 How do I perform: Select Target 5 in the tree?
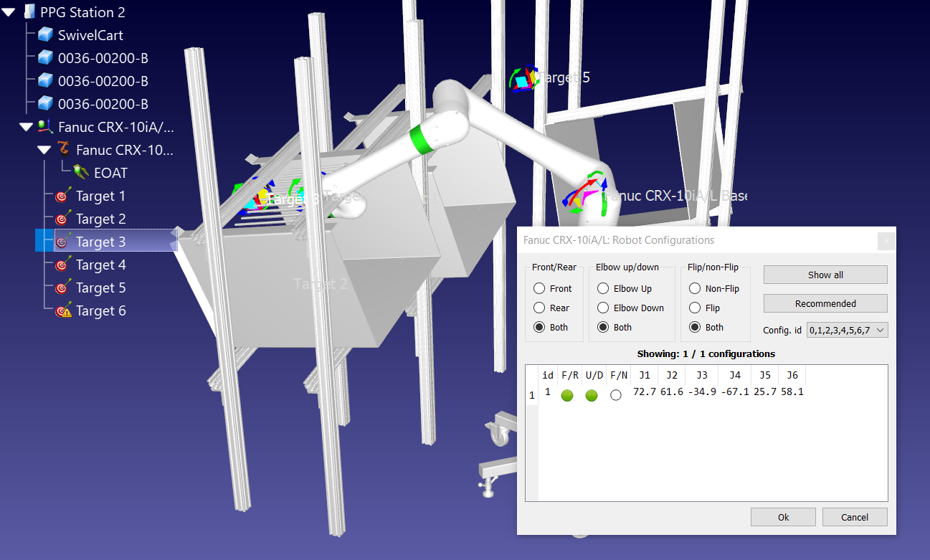coord(100,288)
